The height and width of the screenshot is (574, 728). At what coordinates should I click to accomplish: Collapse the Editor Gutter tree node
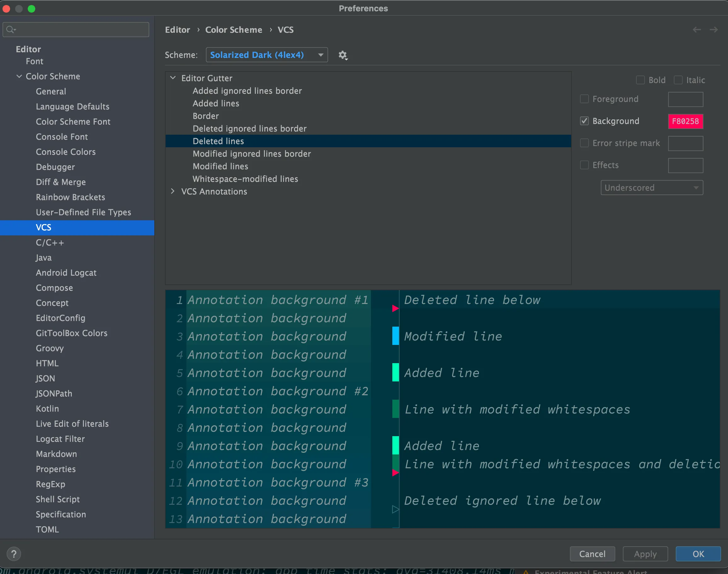click(x=173, y=78)
